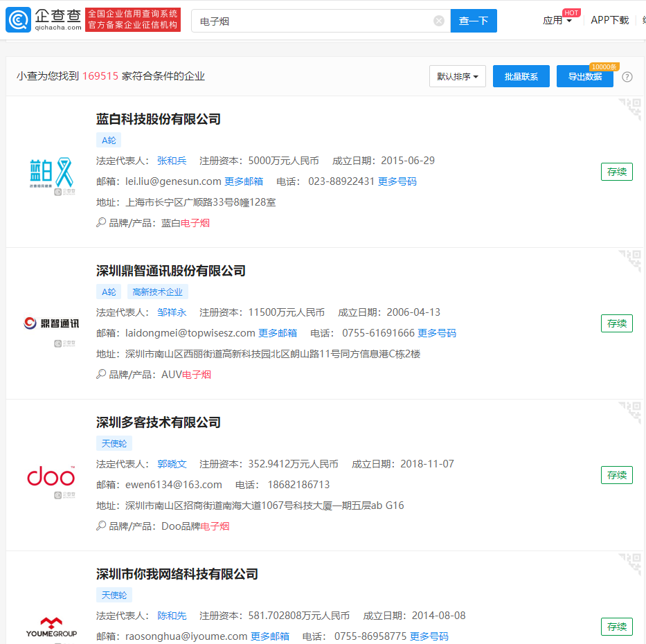Click brand text Doo品牌电子烟
The height and width of the screenshot is (644, 646).
[195, 526]
